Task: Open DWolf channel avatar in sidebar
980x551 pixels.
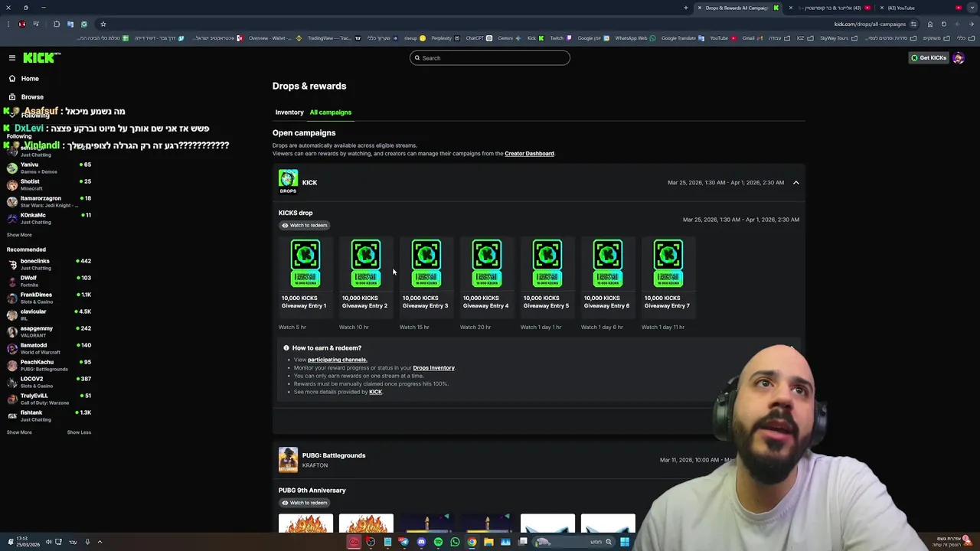Action: coord(12,281)
